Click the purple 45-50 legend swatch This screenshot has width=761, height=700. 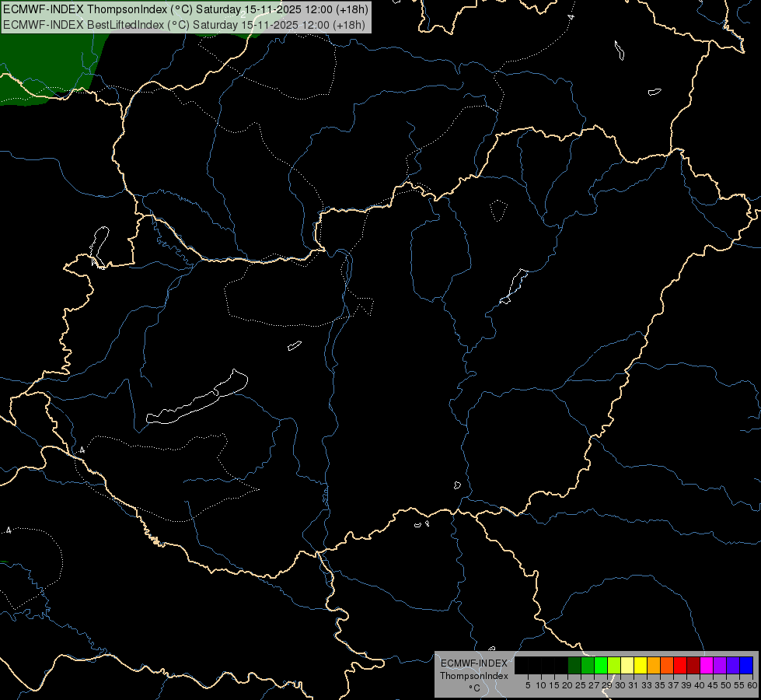[x=720, y=665]
